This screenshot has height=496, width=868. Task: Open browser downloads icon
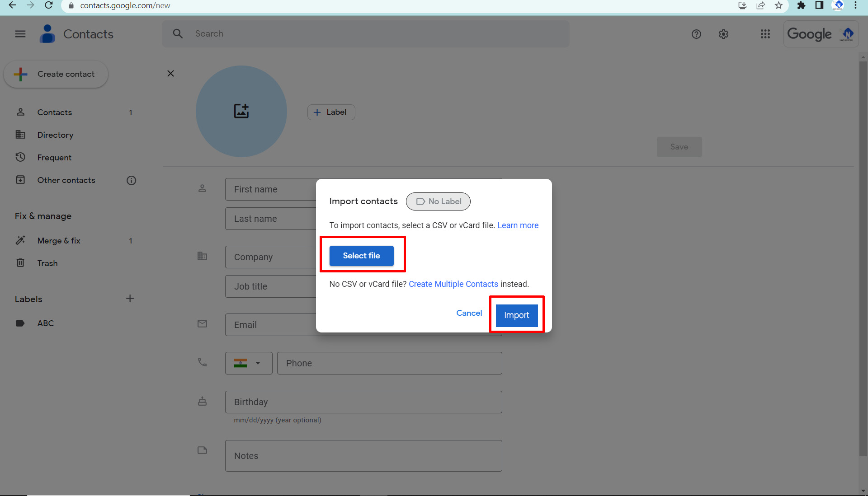click(742, 5)
